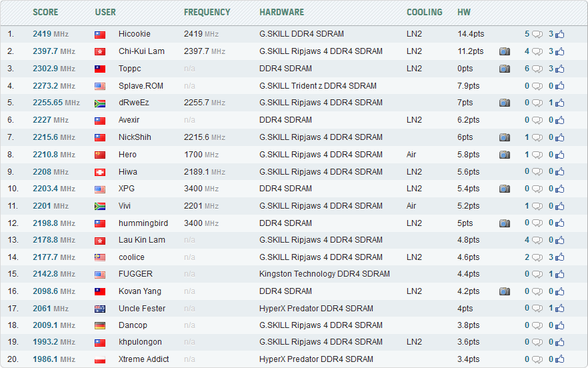Open comment bubble on Lau Kin Lam's row

click(537, 240)
